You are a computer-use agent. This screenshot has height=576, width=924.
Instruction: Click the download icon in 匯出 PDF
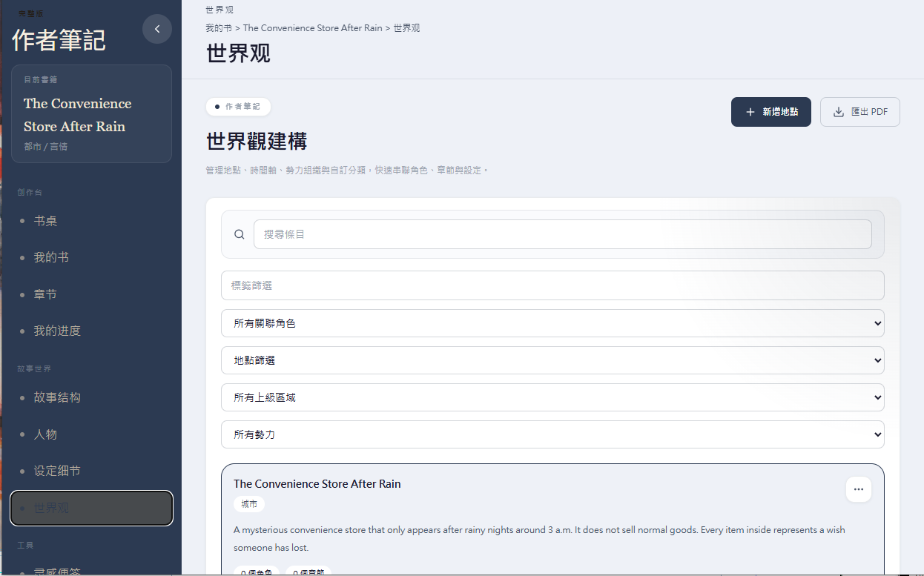point(839,112)
